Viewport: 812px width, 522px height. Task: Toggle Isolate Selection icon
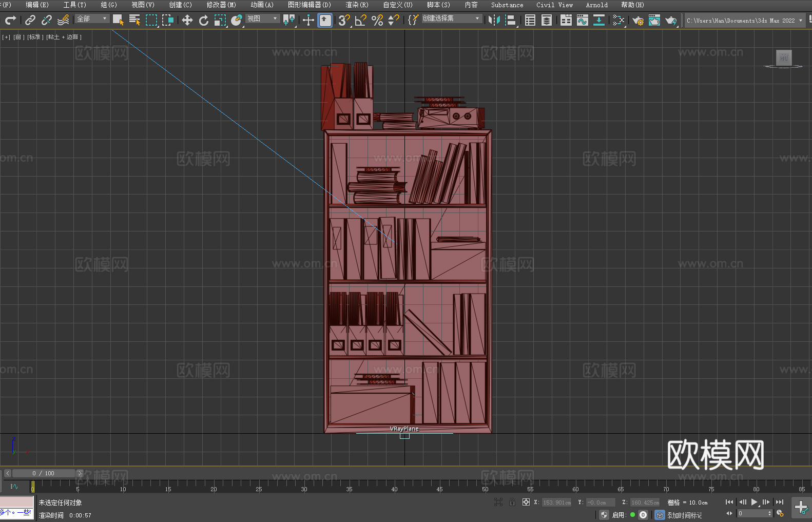(x=498, y=502)
